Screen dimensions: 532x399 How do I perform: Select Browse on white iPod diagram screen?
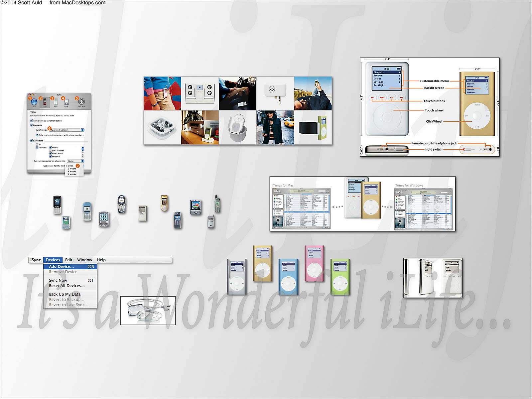pos(387,75)
